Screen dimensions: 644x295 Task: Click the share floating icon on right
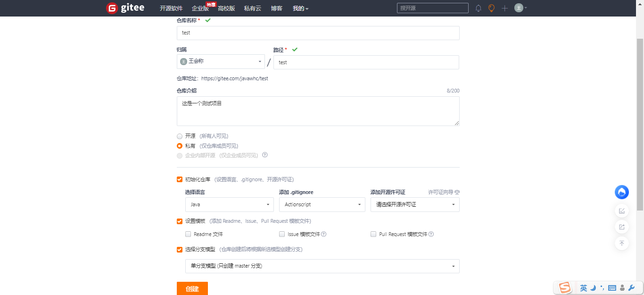[x=621, y=227]
